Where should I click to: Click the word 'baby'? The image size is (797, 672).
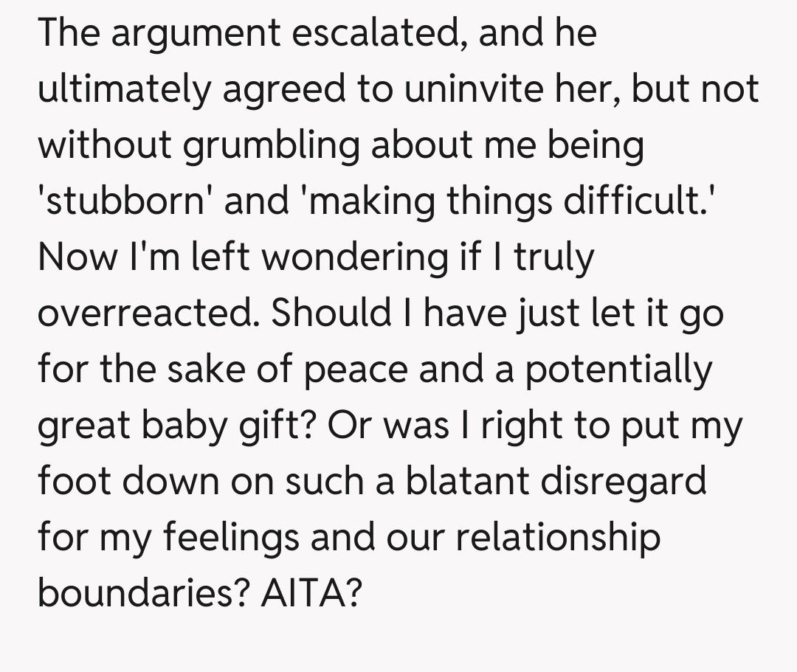point(176,426)
